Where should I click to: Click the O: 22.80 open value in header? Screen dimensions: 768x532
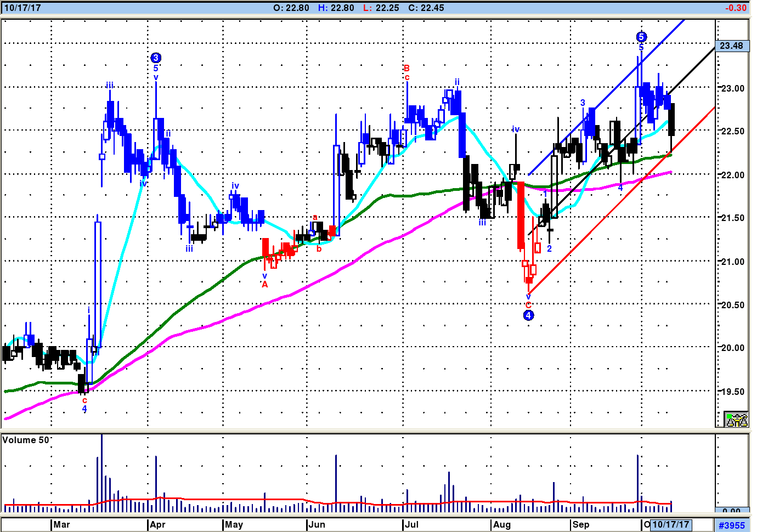click(291, 8)
